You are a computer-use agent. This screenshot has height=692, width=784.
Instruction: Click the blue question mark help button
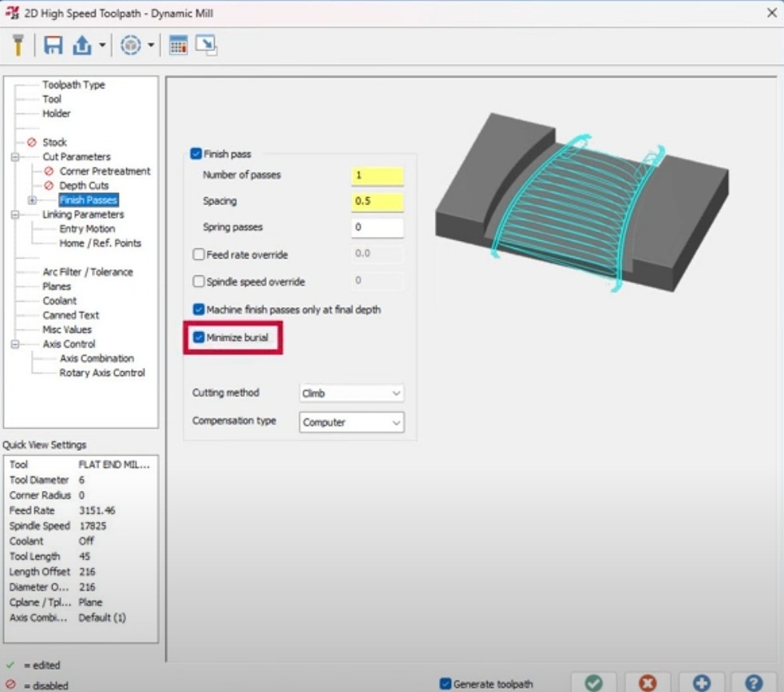754,682
